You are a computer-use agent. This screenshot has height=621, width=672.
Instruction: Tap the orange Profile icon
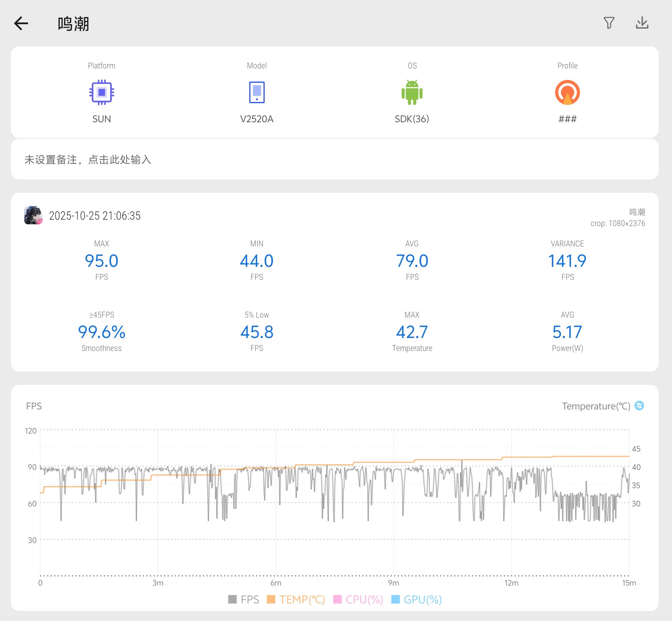tap(567, 92)
